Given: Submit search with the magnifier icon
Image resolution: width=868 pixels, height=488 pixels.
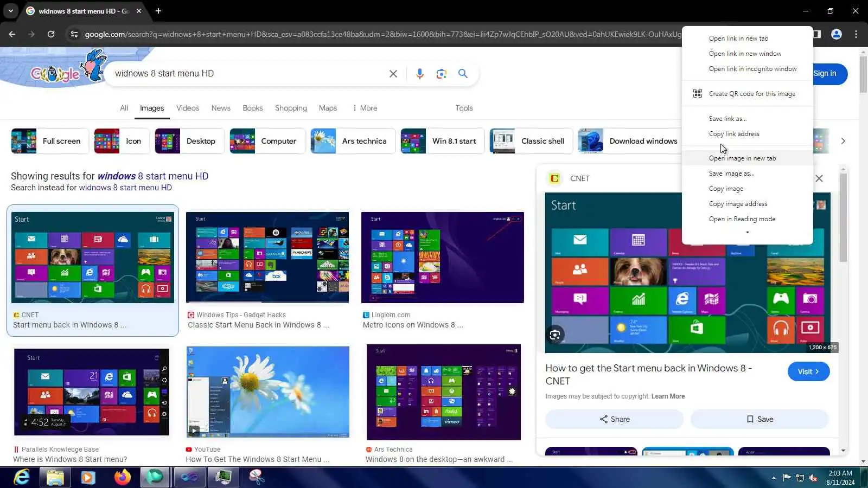Looking at the screenshot, I should click(463, 73).
